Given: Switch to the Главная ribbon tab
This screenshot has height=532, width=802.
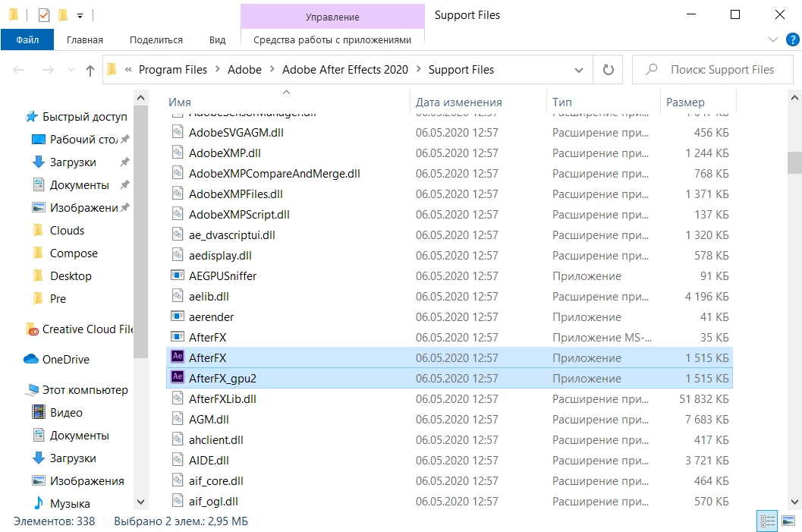Looking at the screenshot, I should (84, 40).
